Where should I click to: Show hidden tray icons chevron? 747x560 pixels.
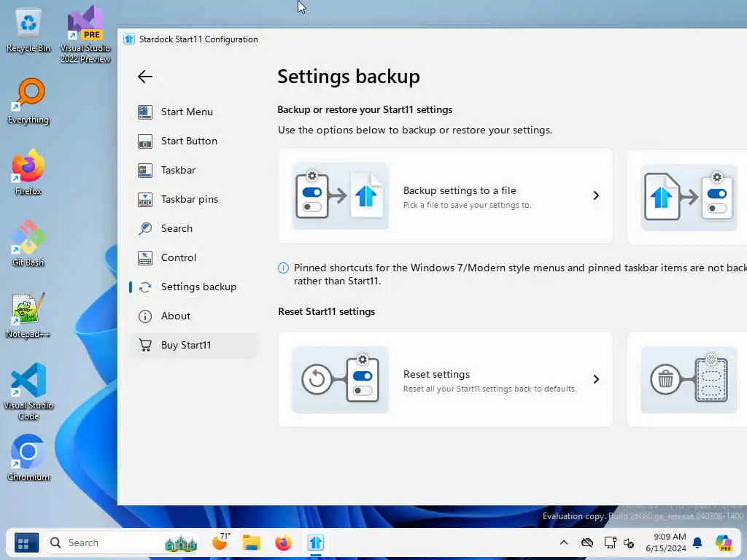pyautogui.click(x=564, y=542)
